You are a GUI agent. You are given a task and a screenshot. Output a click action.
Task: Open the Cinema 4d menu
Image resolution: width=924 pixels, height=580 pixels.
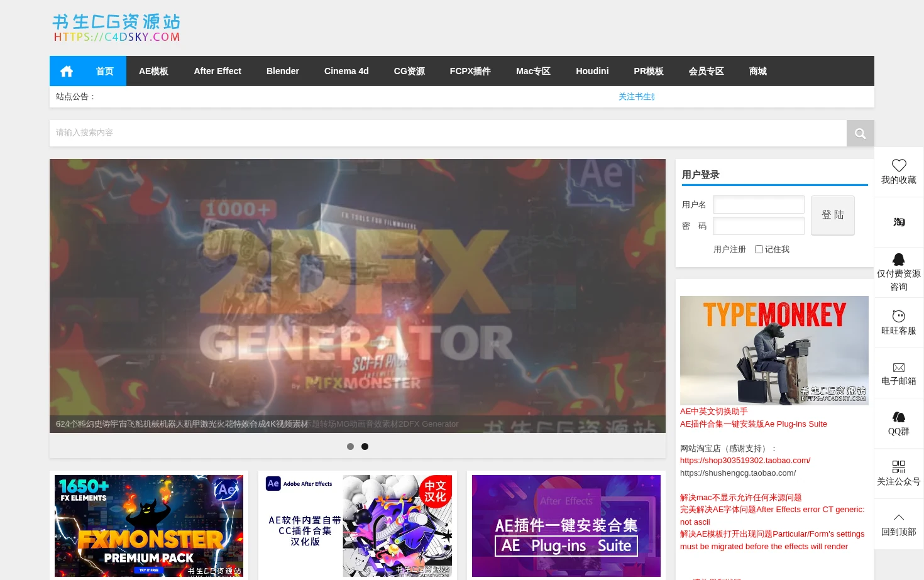346,71
